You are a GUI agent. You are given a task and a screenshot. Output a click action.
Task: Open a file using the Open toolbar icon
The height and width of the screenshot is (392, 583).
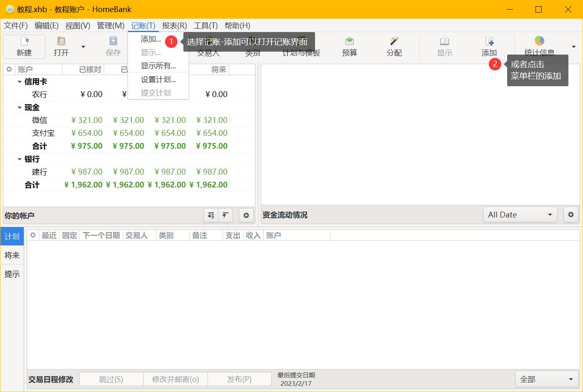click(61, 41)
